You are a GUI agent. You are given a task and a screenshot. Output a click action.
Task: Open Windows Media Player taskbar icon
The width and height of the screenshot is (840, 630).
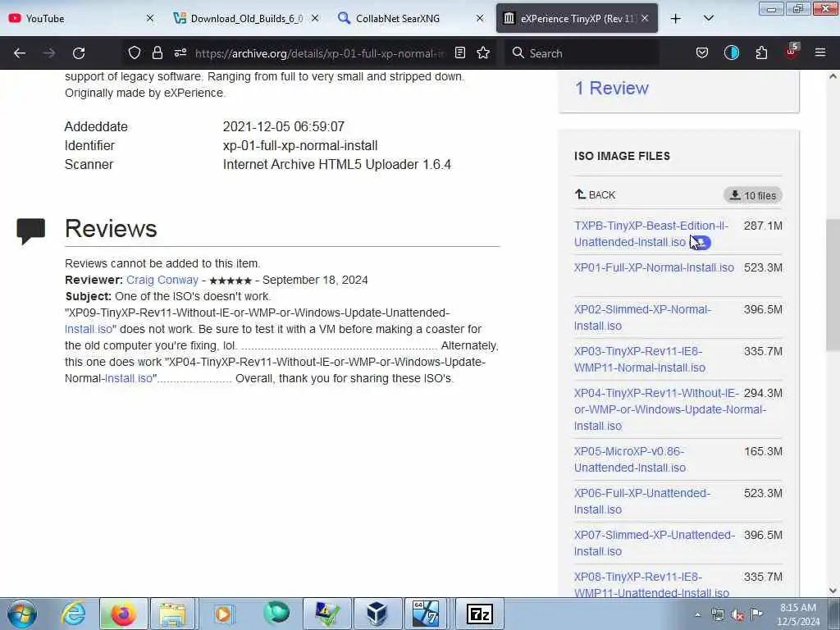223,614
